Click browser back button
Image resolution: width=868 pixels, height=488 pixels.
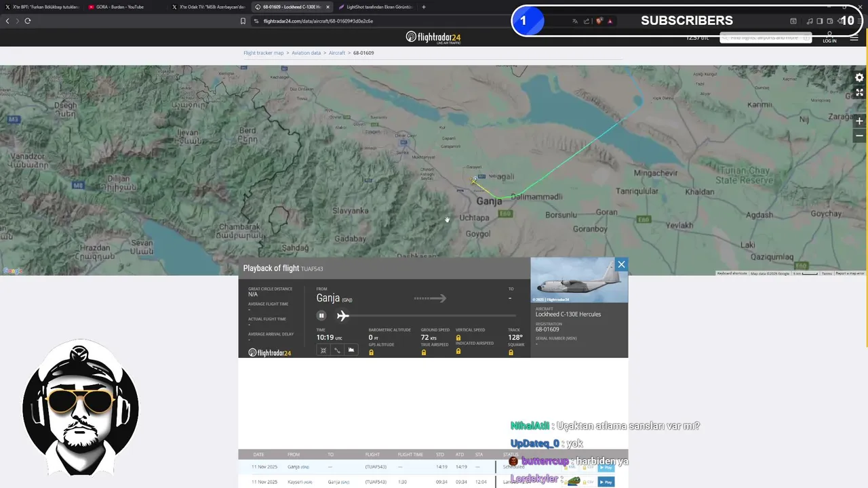pyautogui.click(x=7, y=21)
